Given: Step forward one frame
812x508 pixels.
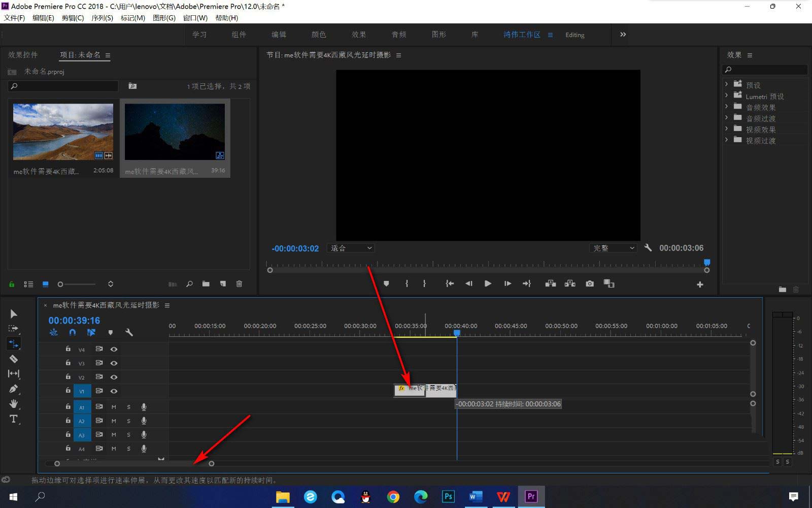Looking at the screenshot, I should click(507, 283).
